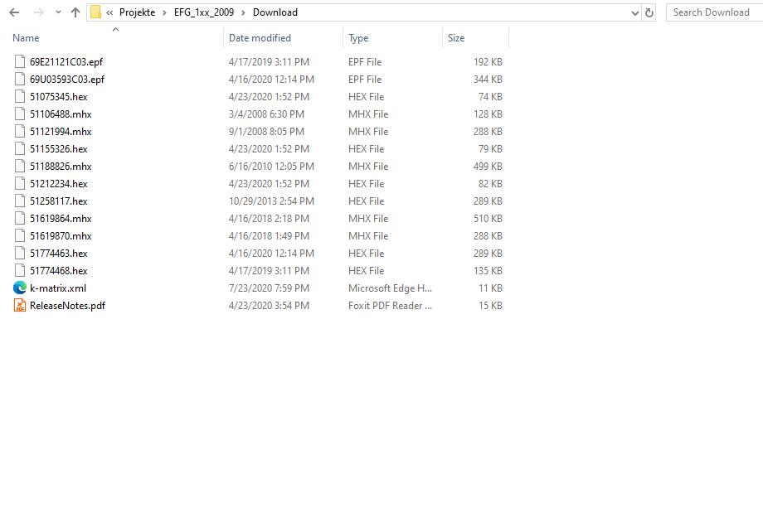Image resolution: width=763 pixels, height=532 pixels.
Task: Click file icon of 69E21121C03.epf
Action: [x=19, y=61]
